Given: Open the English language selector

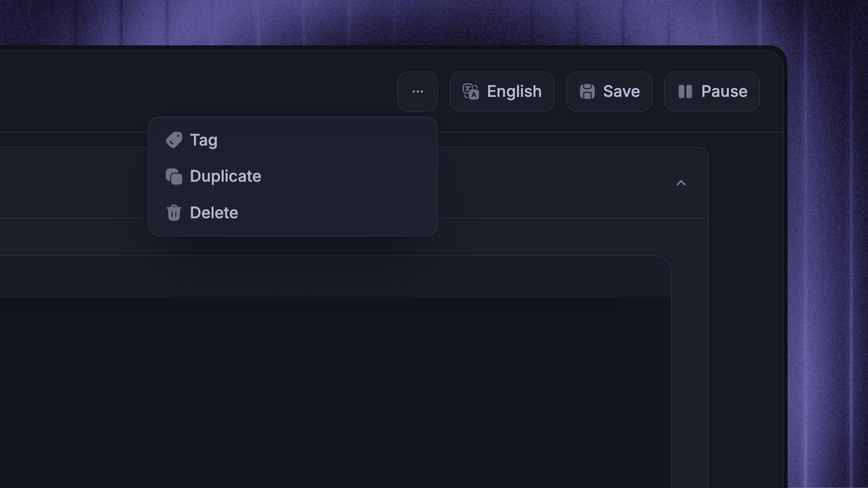Looking at the screenshot, I should click(502, 92).
